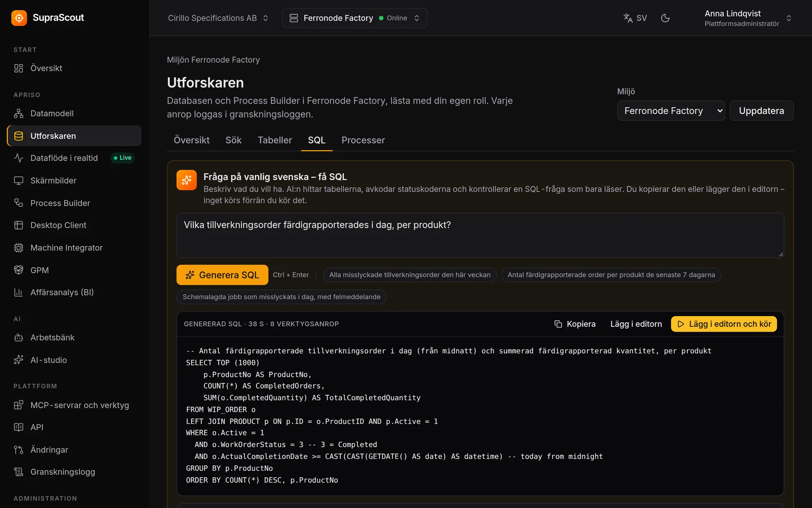Switch to the Processer tab
The width and height of the screenshot is (812, 508).
click(363, 140)
